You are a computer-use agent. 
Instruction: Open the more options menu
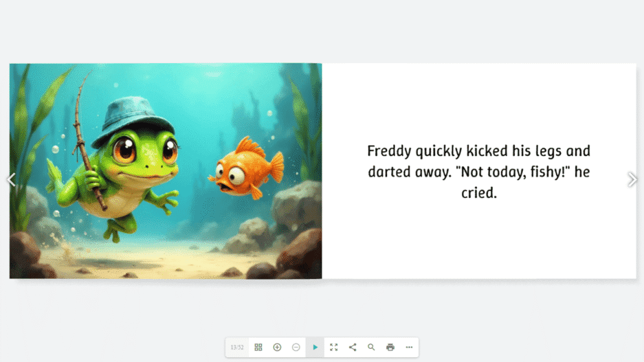pos(409,347)
